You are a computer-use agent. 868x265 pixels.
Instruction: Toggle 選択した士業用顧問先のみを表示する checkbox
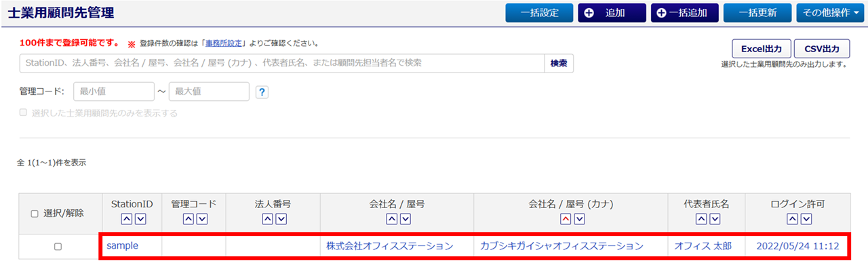tap(23, 113)
